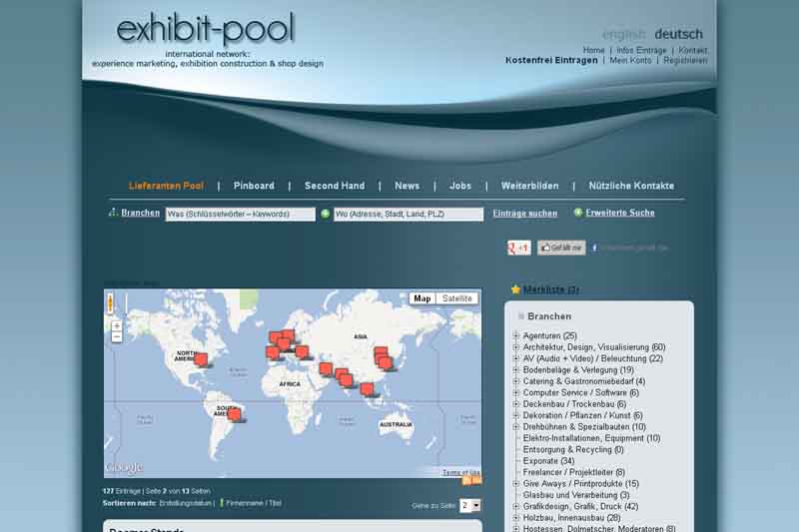Sort by Firmenname / Titel
Screen dimensions: 799x532
[254, 503]
